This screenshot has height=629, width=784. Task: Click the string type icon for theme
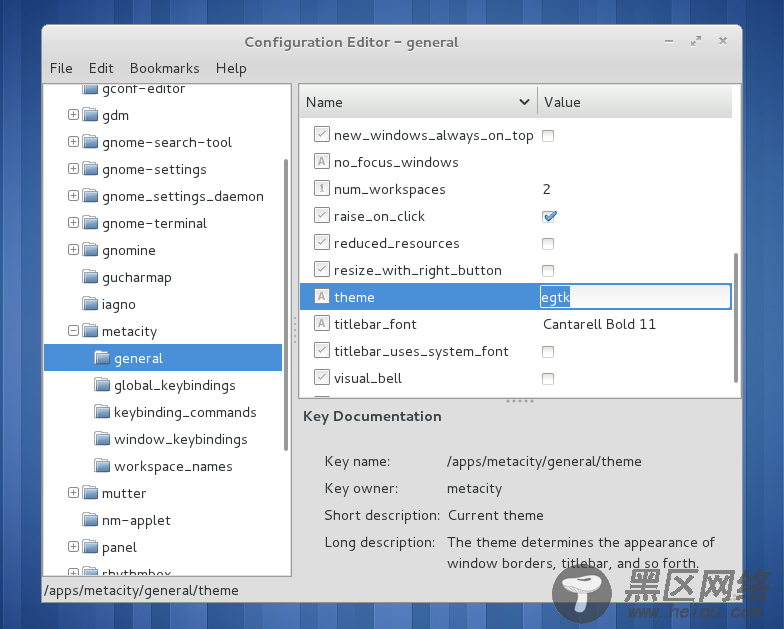coord(322,296)
